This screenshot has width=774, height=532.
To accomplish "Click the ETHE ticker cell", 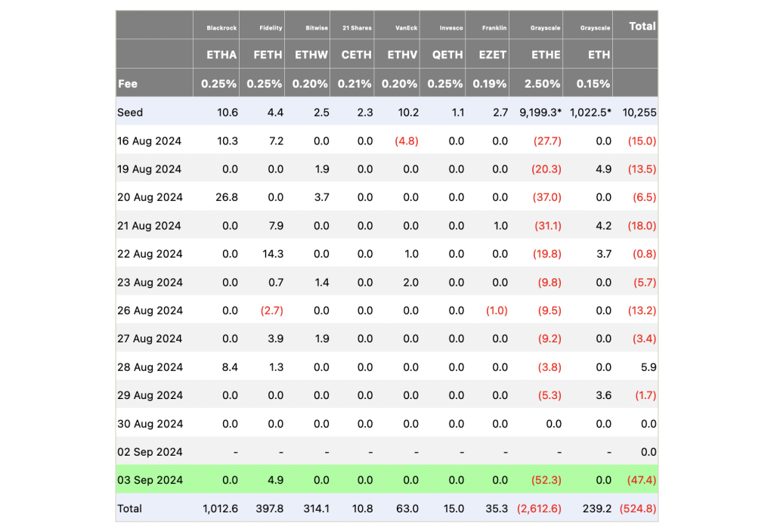I will [546, 54].
